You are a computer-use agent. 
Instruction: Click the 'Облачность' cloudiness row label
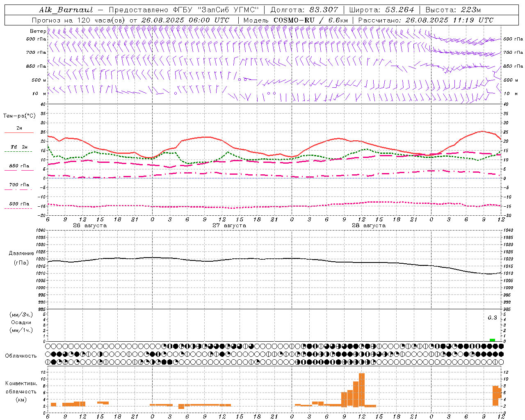[x=21, y=356]
